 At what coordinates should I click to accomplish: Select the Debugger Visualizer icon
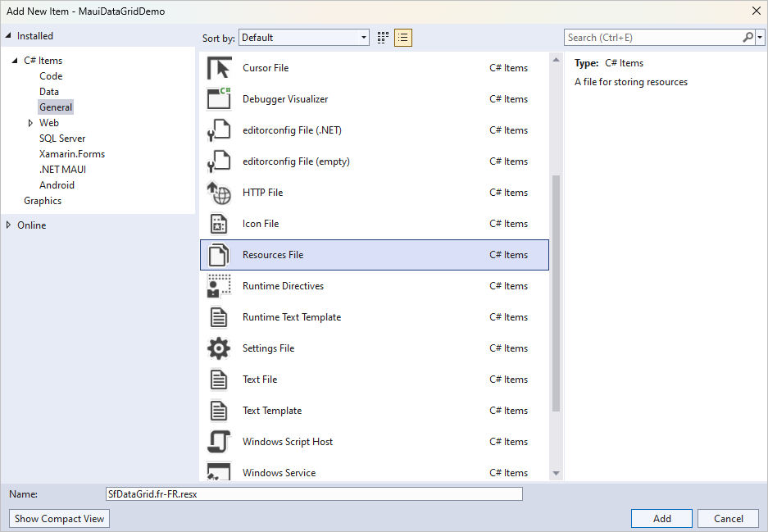[219, 99]
